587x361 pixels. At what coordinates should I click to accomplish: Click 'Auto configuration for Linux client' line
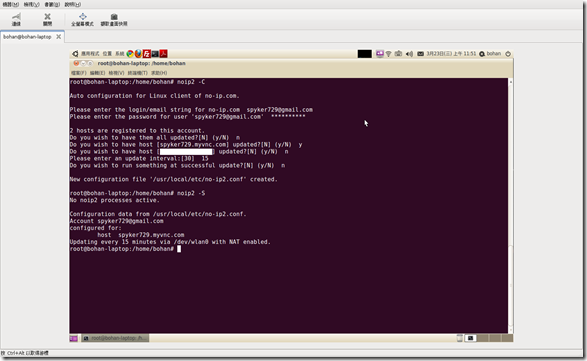pyautogui.click(x=154, y=96)
